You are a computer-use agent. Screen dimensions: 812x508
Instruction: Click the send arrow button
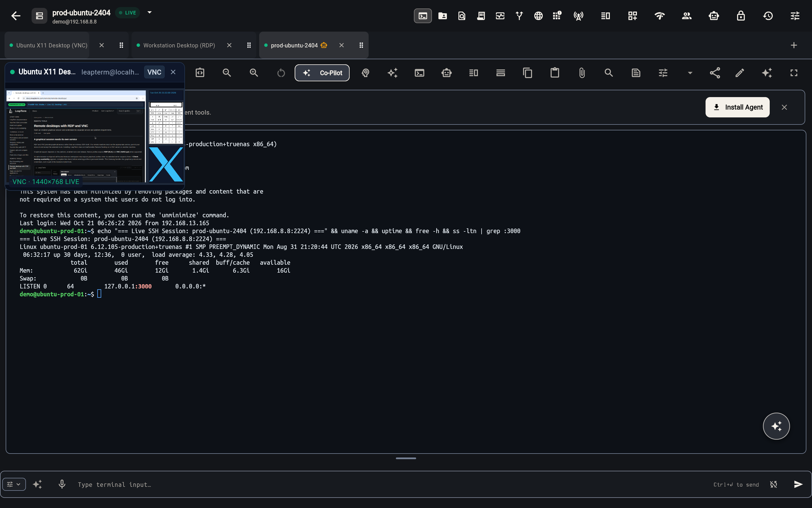(798, 484)
